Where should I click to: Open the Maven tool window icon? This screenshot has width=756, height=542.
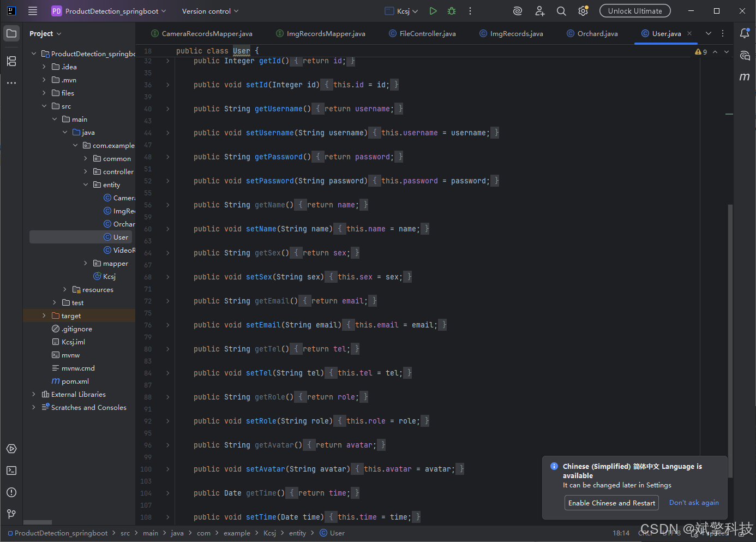(745, 77)
